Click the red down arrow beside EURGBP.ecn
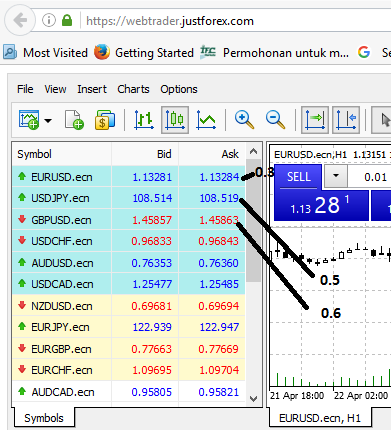 coord(22,348)
